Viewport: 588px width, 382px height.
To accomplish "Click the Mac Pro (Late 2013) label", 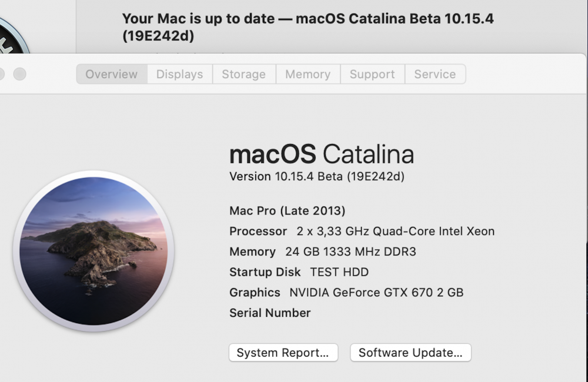I will [288, 210].
